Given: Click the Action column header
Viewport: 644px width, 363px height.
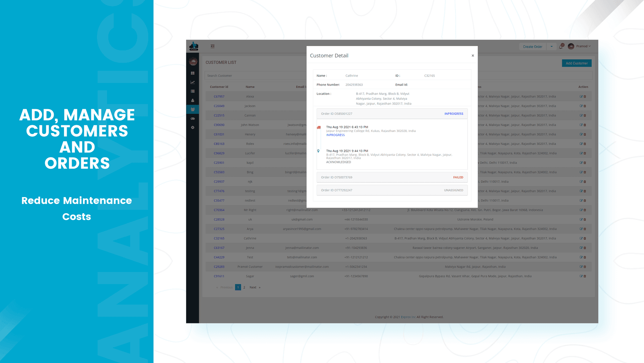Looking at the screenshot, I should coord(583,87).
